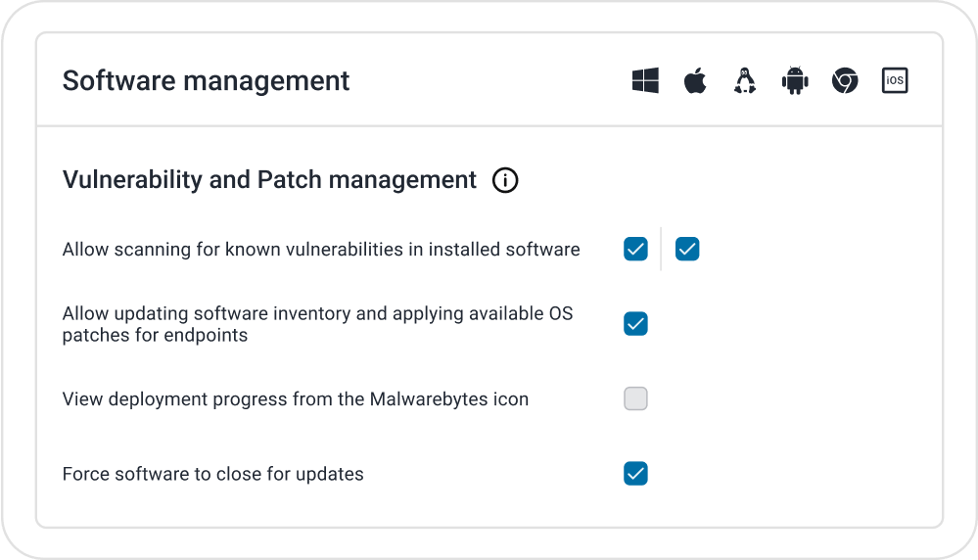
Task: Click Vulnerability and Patch management heading text
Action: coord(269,179)
